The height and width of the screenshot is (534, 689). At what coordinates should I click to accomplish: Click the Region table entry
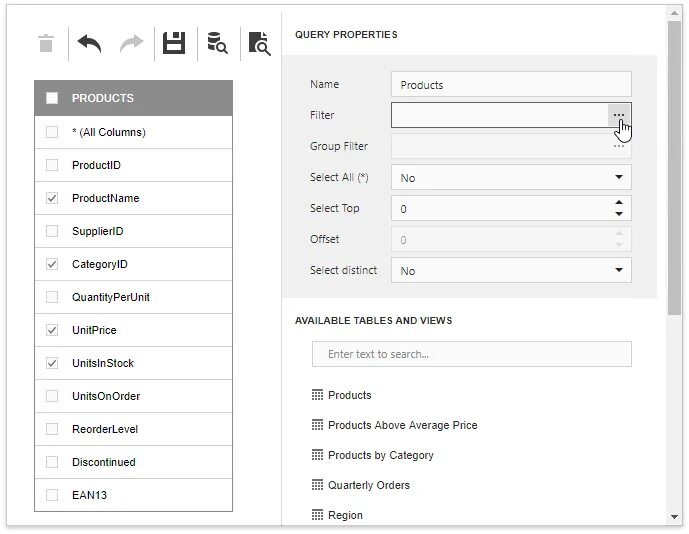(345, 515)
